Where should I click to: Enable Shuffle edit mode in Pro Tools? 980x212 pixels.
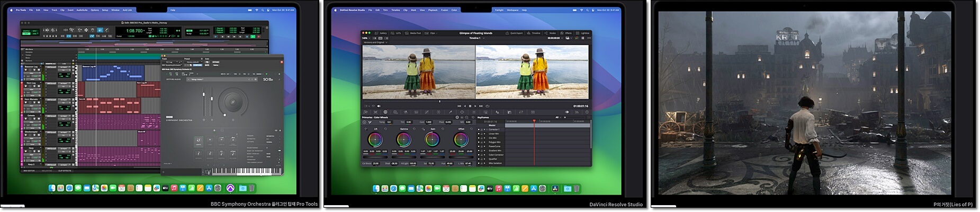27,31
